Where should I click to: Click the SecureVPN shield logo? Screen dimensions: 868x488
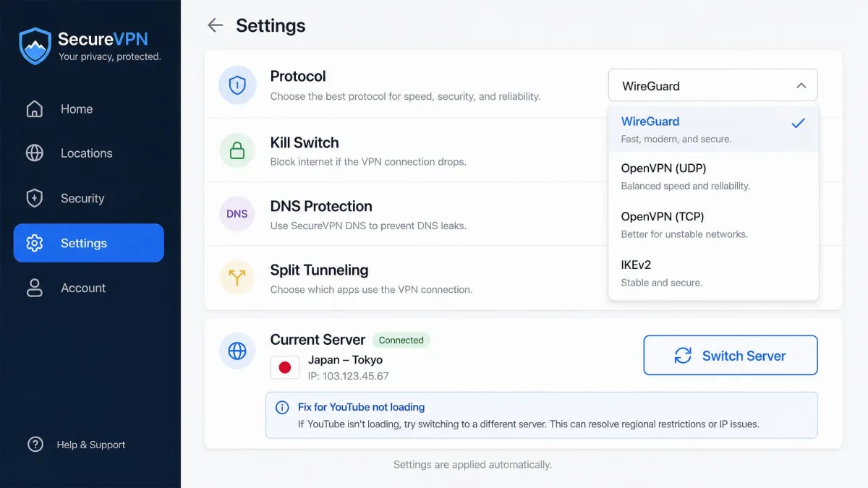pyautogui.click(x=35, y=46)
